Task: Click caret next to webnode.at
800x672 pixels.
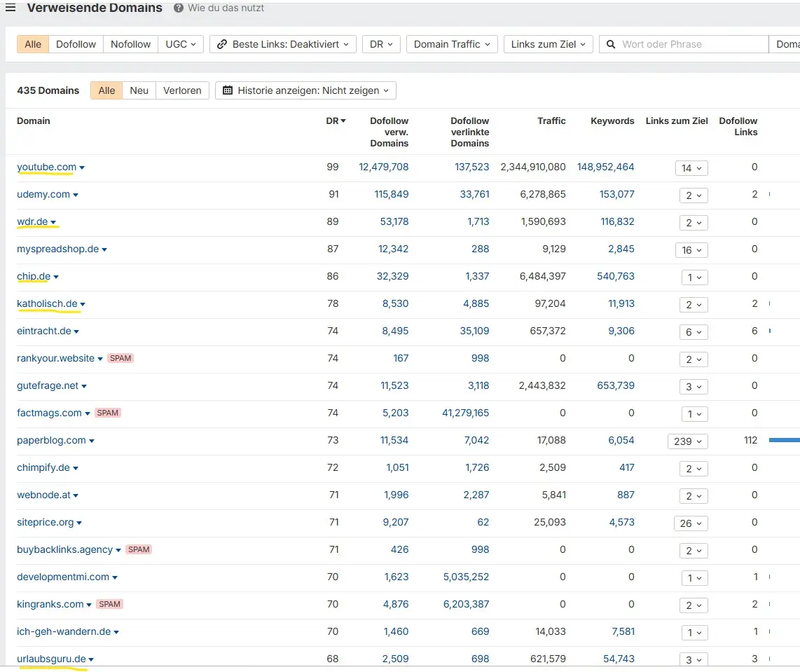Action: tap(76, 496)
